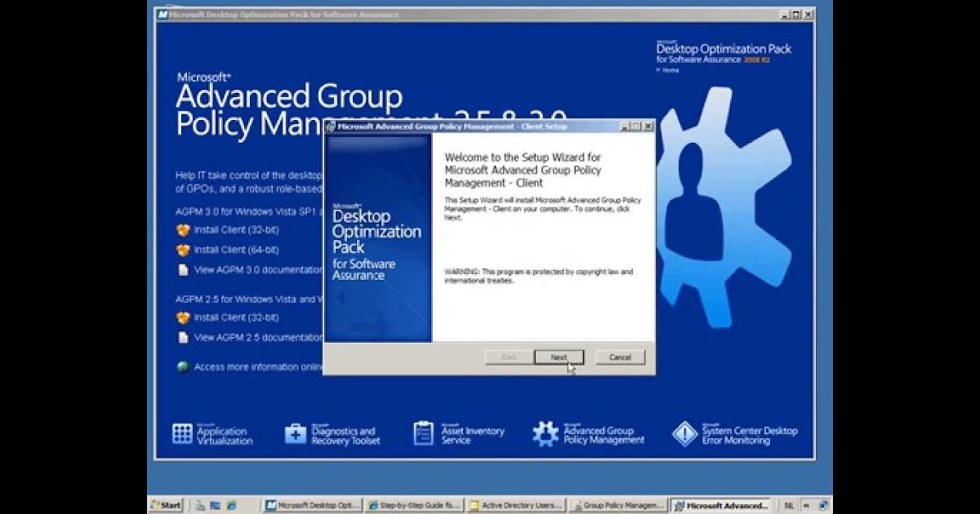The width and height of the screenshot is (980, 514).
Task: Switch to the Step-by-Step Guide taskbar button
Action: tap(414, 505)
